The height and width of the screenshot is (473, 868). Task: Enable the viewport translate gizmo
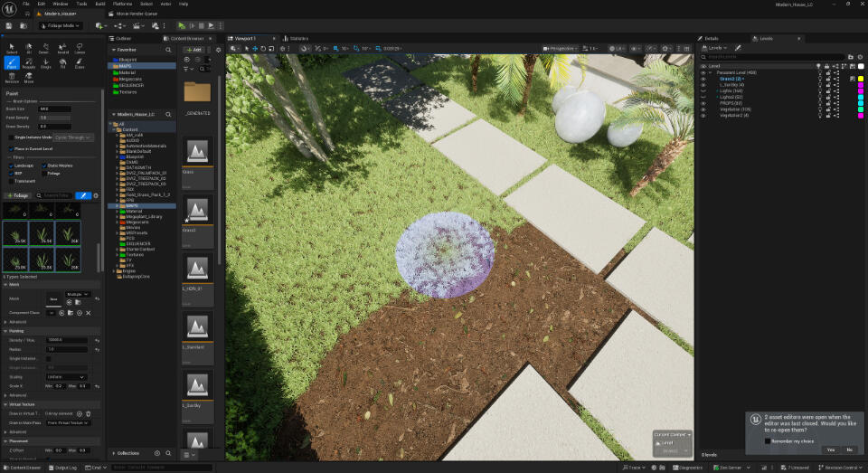(255, 49)
